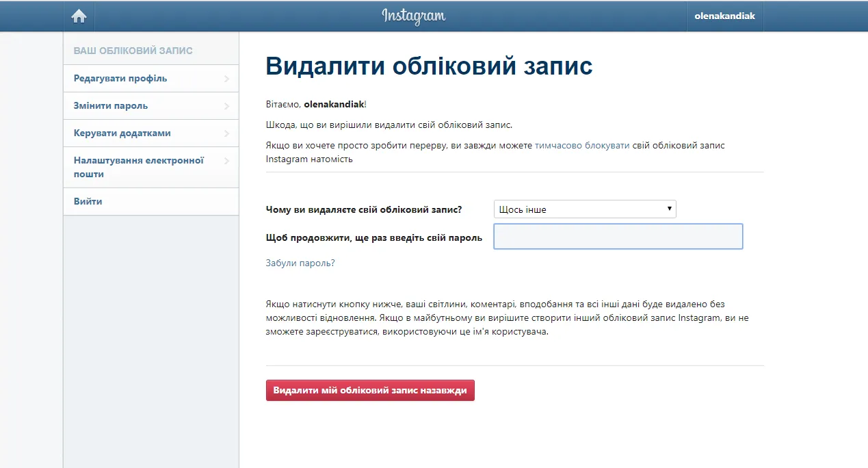This screenshot has width=868, height=468.
Task: Open Редагувати профіль in sidebar
Action: (x=151, y=79)
